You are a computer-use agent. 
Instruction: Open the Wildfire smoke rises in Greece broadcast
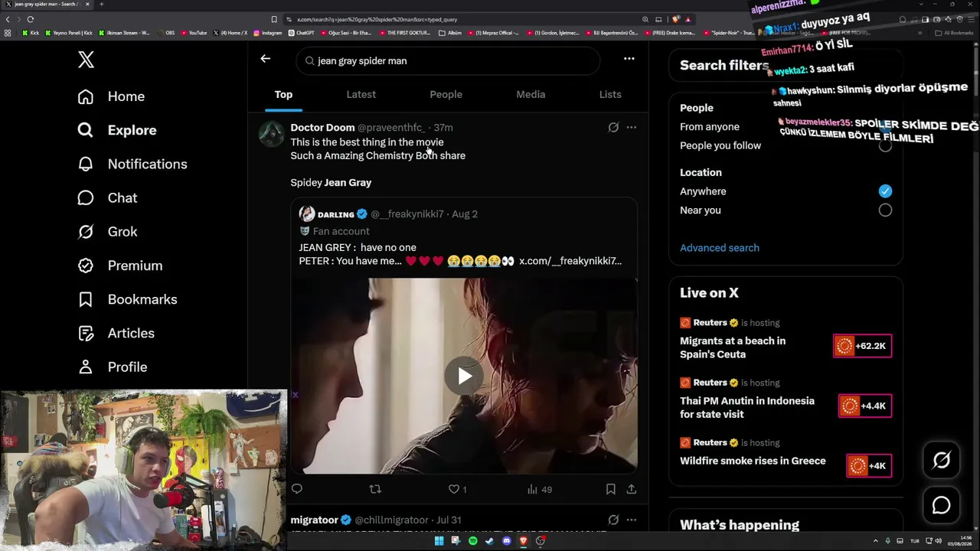point(753,461)
